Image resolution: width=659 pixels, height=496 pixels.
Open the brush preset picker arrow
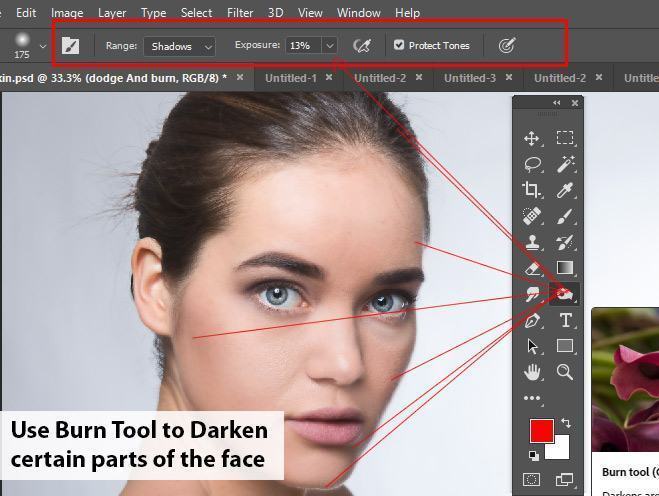tap(42, 46)
